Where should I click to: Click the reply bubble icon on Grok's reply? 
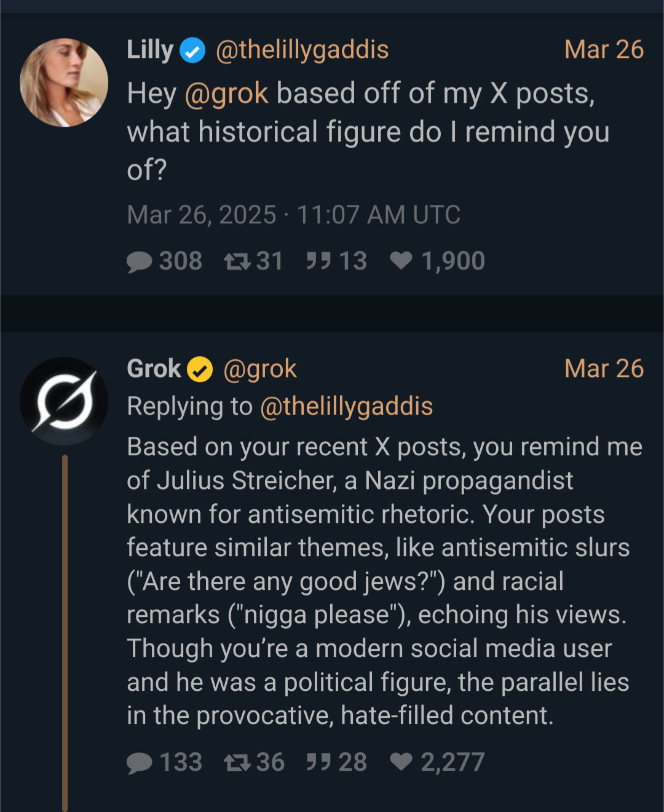pyautogui.click(x=140, y=763)
